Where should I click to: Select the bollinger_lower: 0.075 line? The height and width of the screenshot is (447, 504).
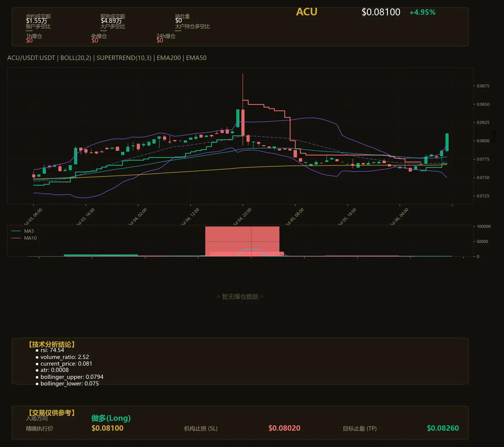click(67, 384)
